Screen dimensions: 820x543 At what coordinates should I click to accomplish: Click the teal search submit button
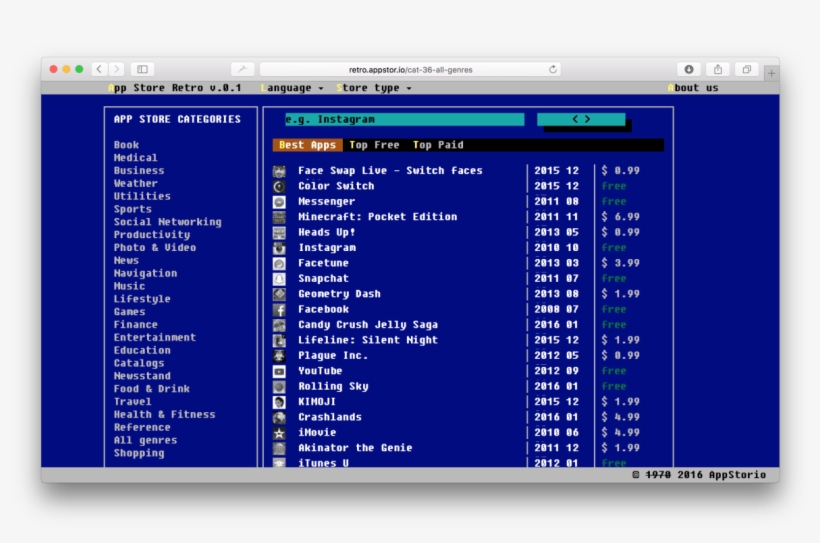(581, 119)
